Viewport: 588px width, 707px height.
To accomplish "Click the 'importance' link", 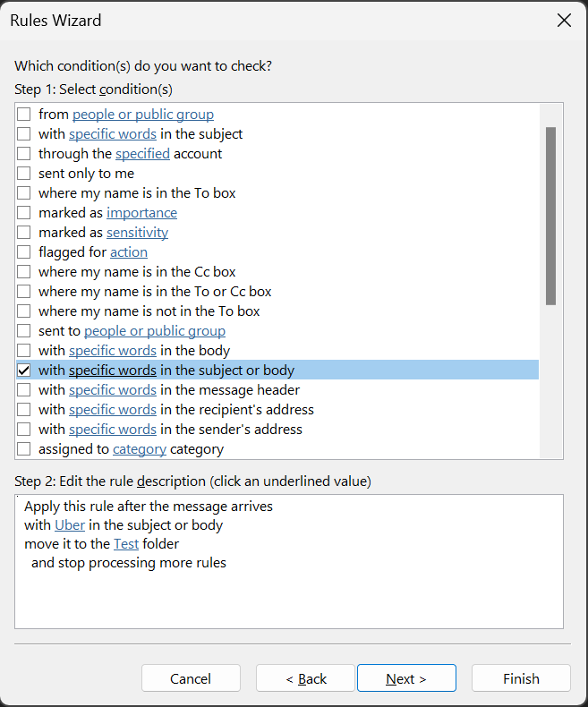I will click(141, 213).
